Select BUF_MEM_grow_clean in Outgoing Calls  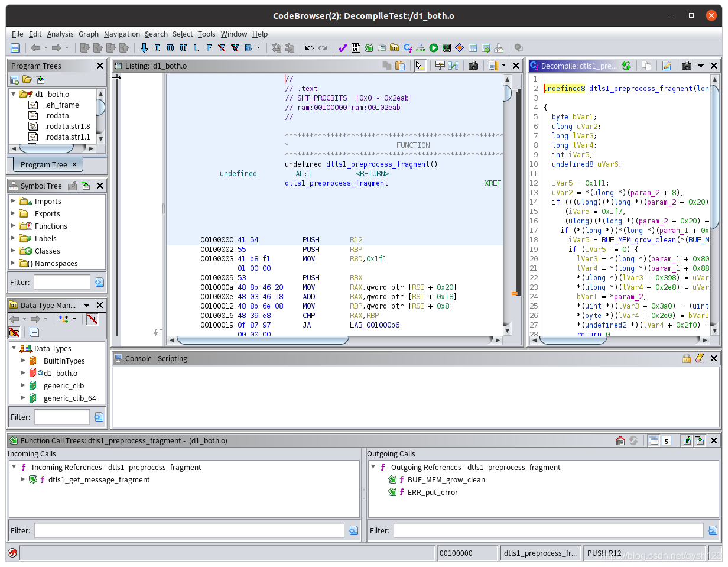point(446,479)
